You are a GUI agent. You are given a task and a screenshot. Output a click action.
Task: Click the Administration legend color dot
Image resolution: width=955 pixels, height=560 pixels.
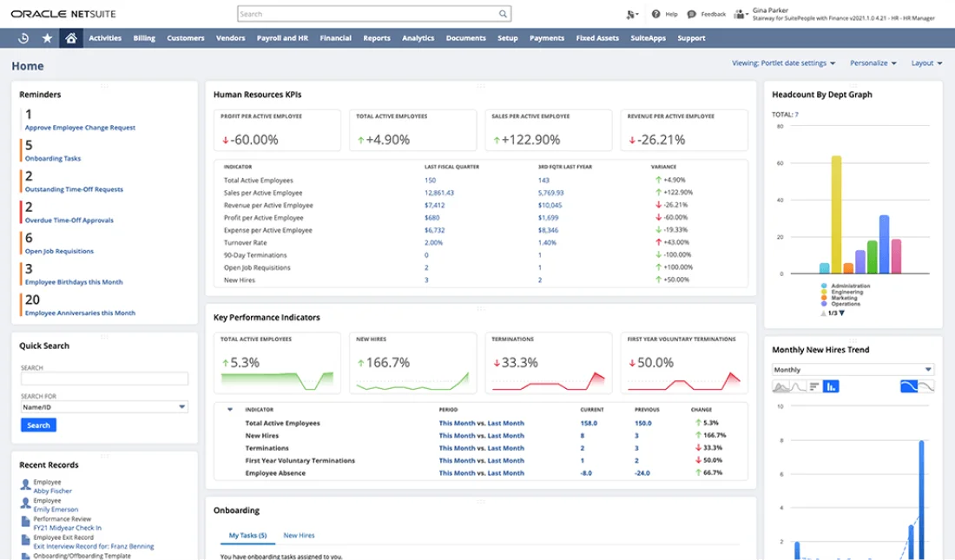pyautogui.click(x=823, y=285)
